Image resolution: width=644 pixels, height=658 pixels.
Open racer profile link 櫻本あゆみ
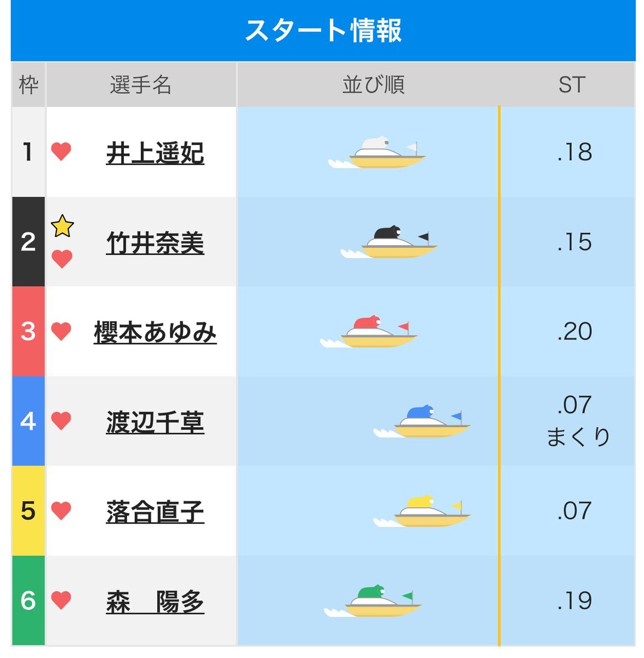155,332
